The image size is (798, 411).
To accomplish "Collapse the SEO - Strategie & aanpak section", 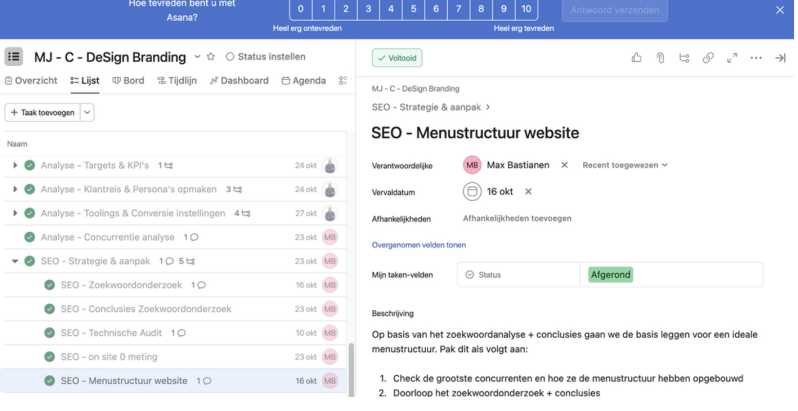I will (15, 261).
